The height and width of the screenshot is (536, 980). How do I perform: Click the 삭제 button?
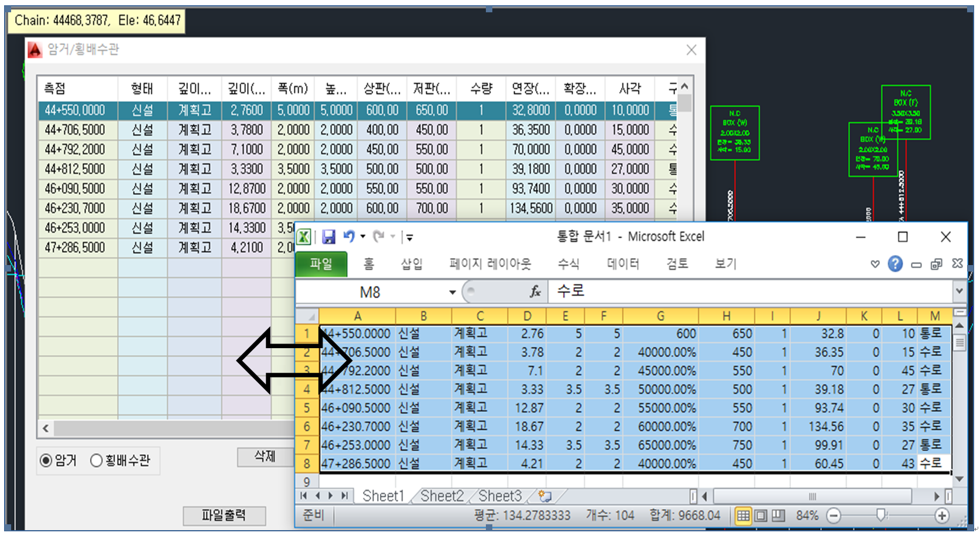click(265, 456)
